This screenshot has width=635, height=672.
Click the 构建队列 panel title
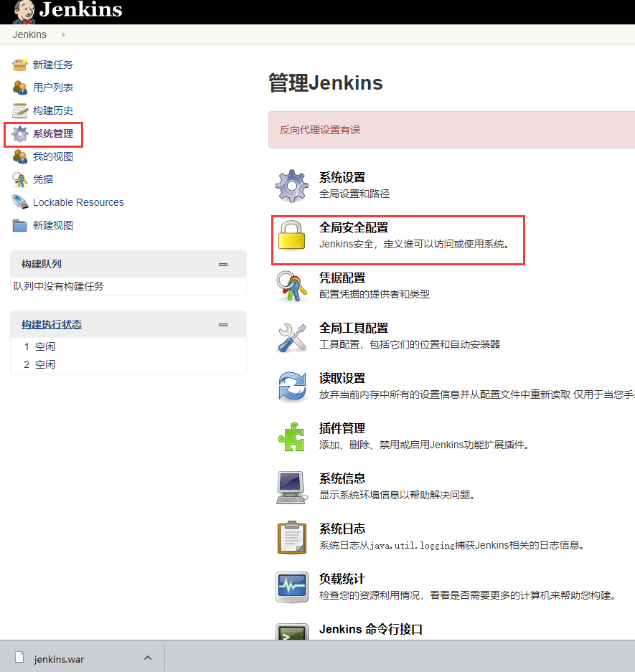42,264
